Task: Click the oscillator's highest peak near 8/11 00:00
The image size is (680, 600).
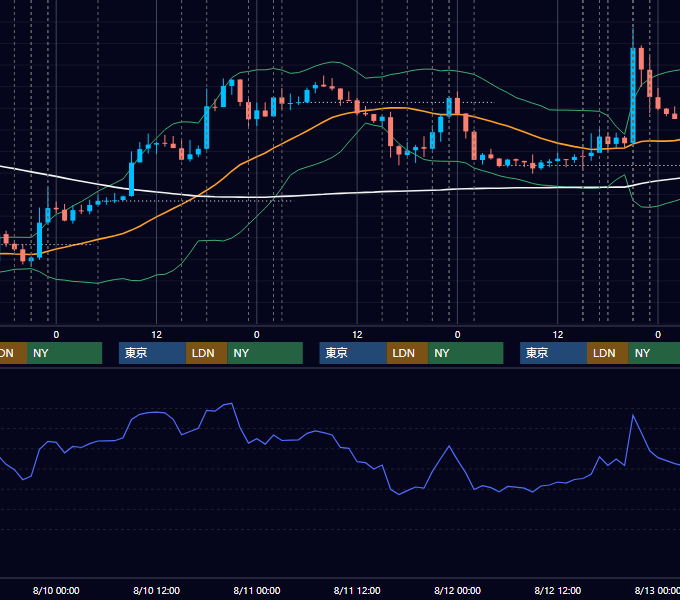Action: pyautogui.click(x=232, y=404)
